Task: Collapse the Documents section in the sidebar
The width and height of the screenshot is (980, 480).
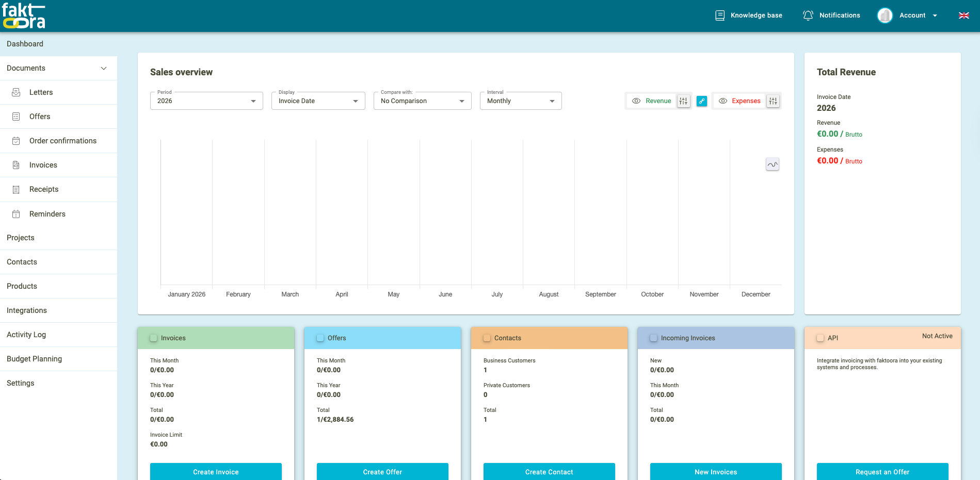Action: coord(104,68)
